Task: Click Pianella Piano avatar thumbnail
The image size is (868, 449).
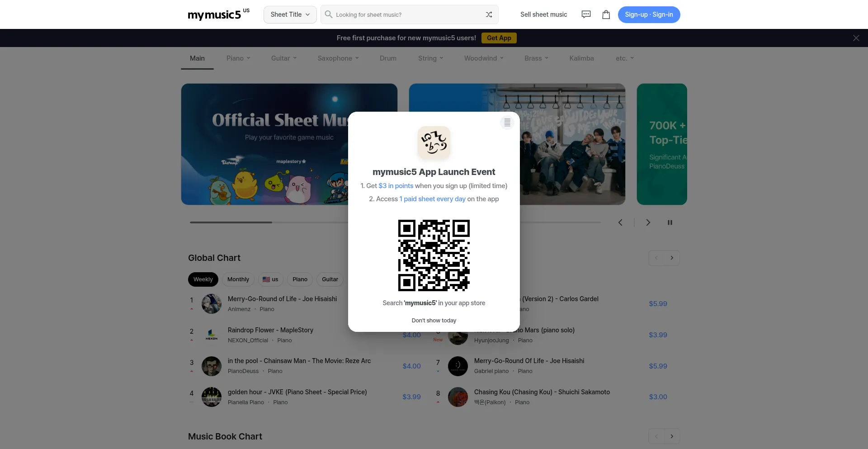Action: click(x=212, y=397)
